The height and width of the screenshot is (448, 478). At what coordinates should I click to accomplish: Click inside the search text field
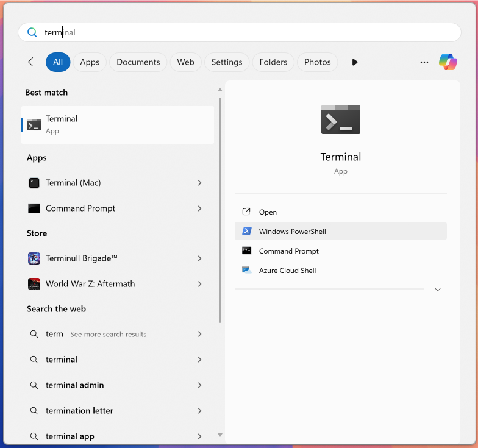(244, 32)
